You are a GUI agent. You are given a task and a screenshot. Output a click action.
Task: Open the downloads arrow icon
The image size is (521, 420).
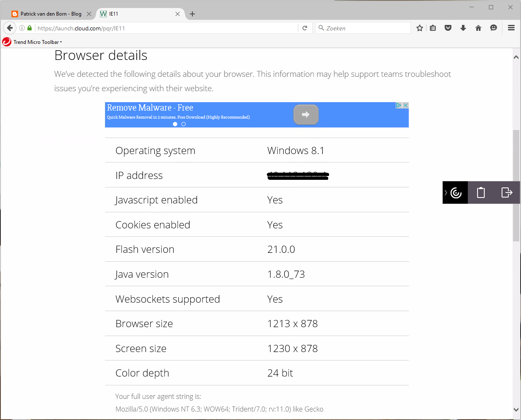(x=463, y=28)
